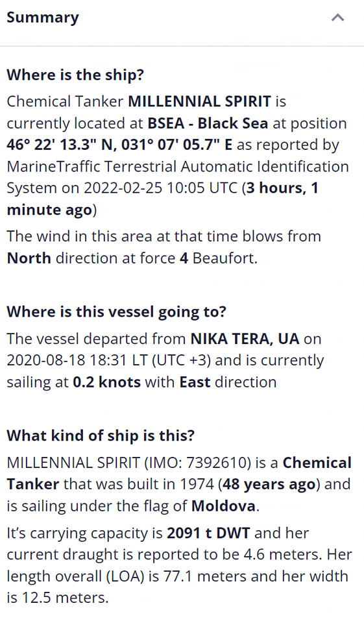Click the 2091 t DWT capacity value

tap(208, 533)
